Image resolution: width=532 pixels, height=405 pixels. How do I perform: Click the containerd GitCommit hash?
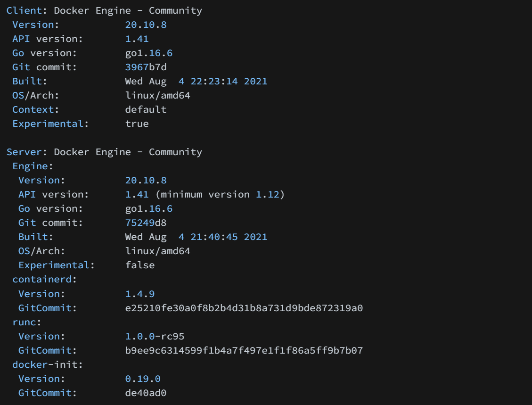[x=244, y=308]
